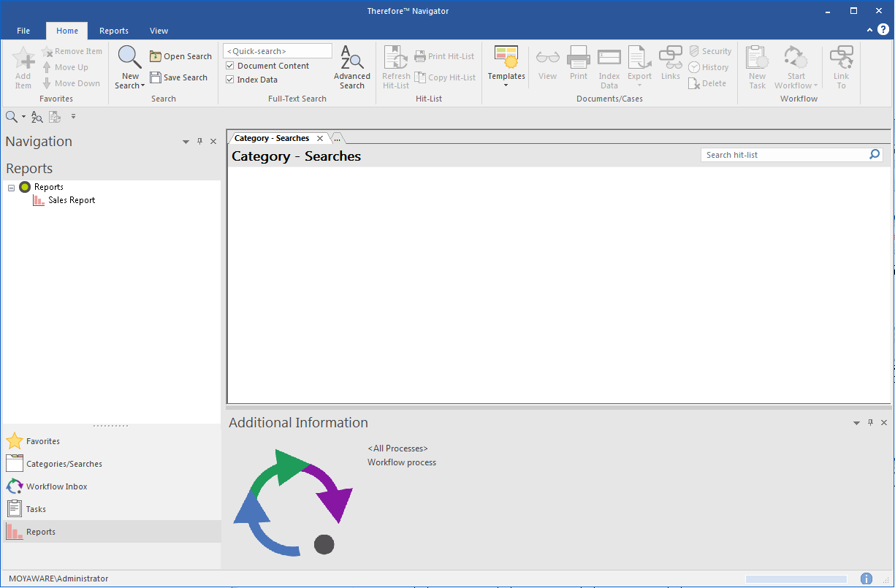Open Categories/Searches in navigation pane

(x=64, y=464)
